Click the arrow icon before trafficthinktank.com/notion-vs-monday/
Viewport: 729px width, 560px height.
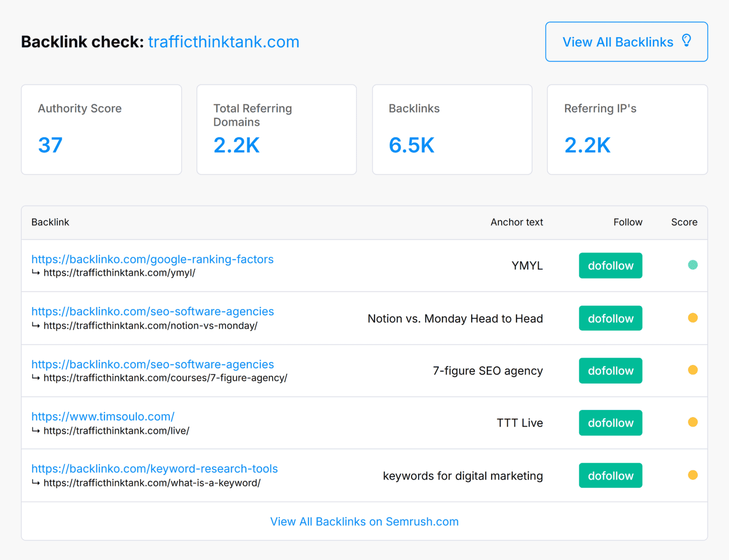(x=36, y=326)
